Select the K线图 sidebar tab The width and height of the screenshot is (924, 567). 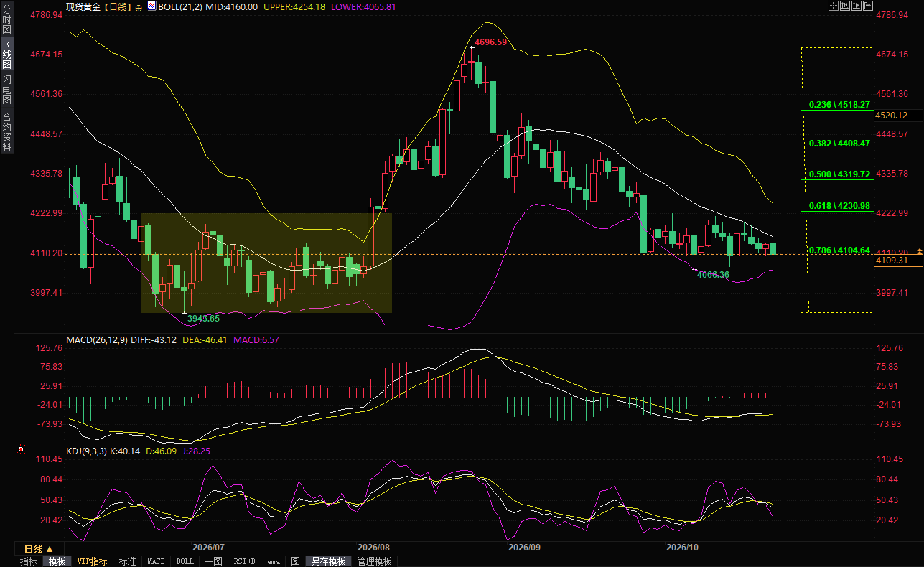(x=6, y=55)
